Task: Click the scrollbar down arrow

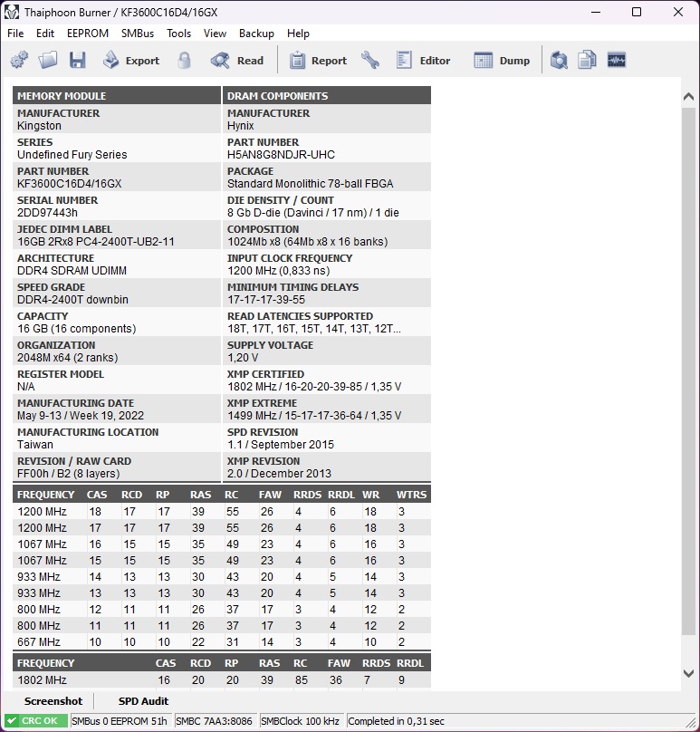Action: pyautogui.click(x=688, y=673)
